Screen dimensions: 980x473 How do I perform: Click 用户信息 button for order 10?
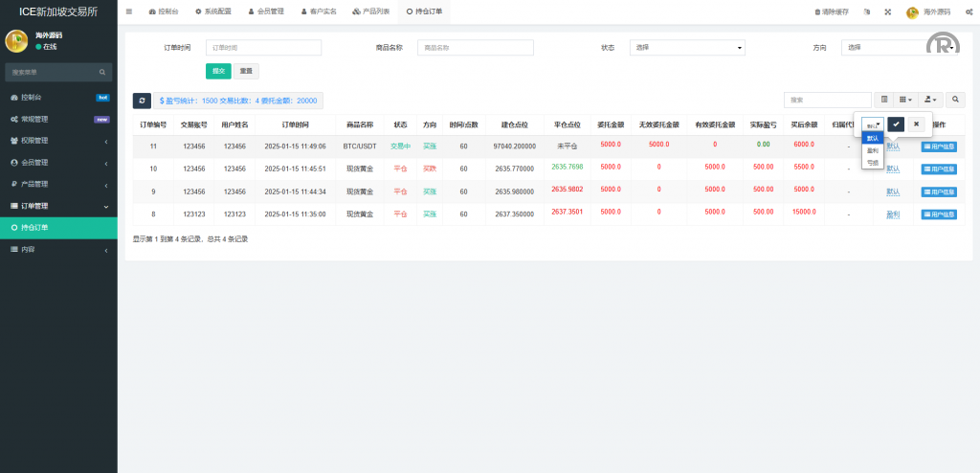pos(938,169)
